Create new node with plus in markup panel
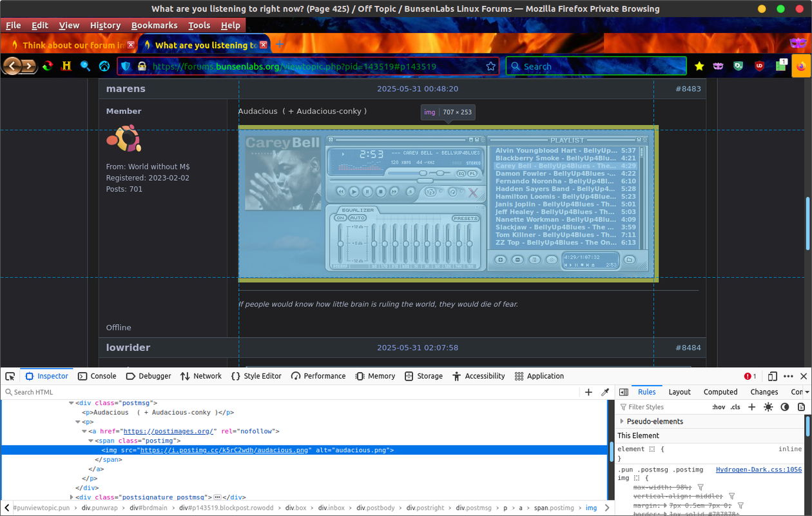Screen dimensions: 812x516 pos(588,392)
